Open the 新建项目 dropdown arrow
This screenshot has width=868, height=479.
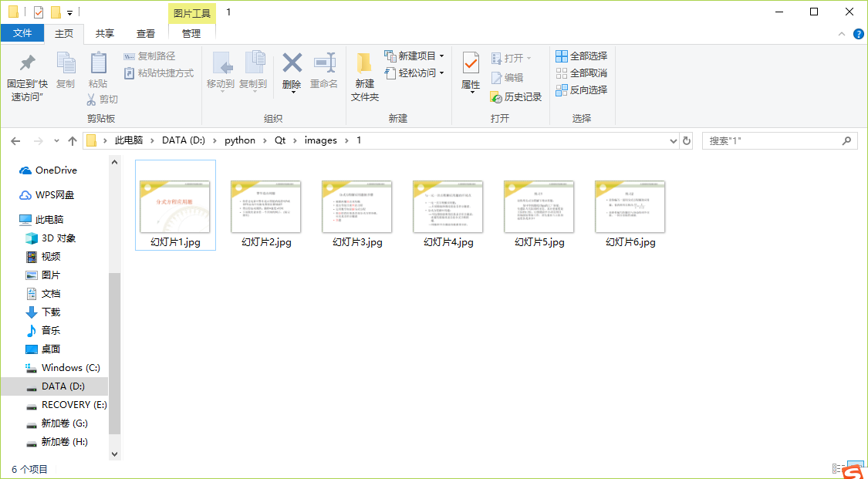(442, 56)
